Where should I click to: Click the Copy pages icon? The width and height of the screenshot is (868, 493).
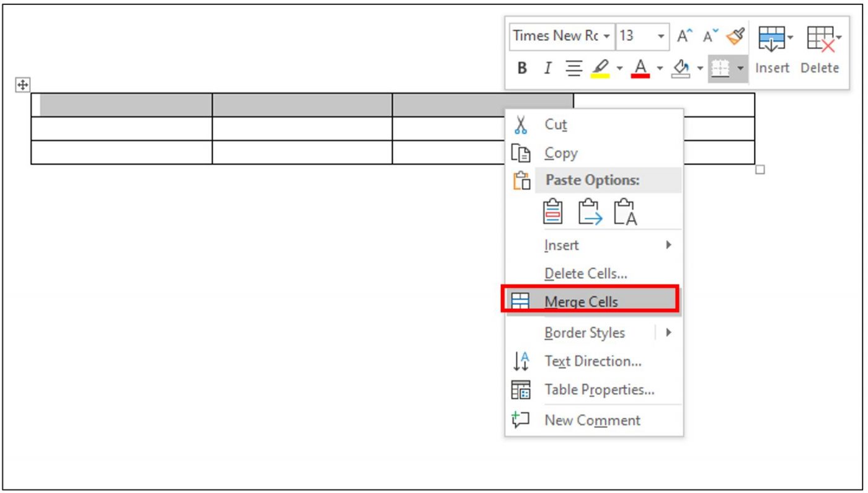(520, 153)
